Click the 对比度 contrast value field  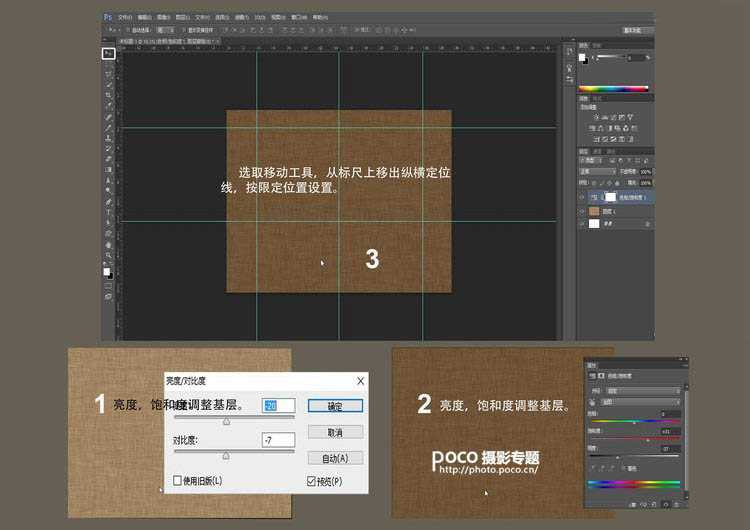[278, 440]
